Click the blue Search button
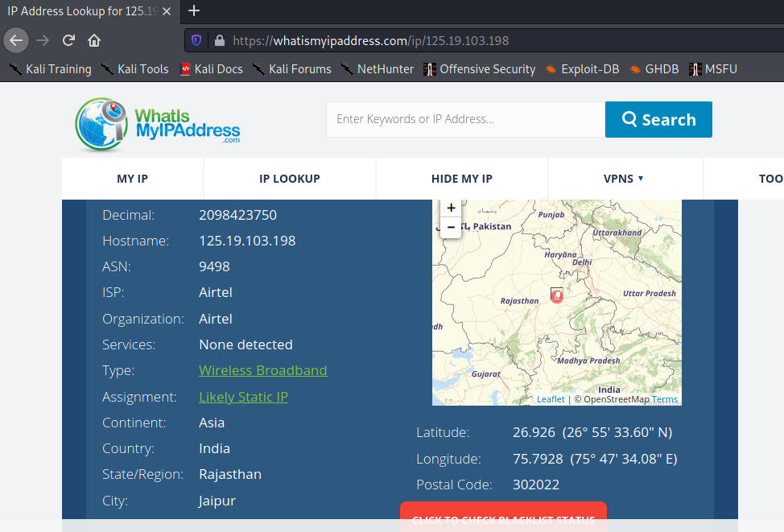The image size is (784, 532). click(658, 119)
